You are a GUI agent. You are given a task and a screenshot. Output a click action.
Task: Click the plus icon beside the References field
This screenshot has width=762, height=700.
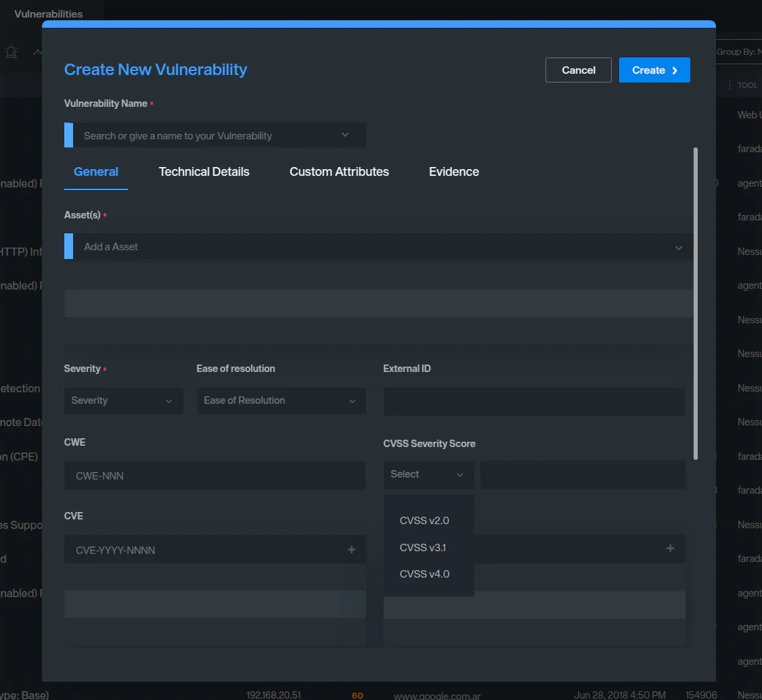[x=670, y=549]
